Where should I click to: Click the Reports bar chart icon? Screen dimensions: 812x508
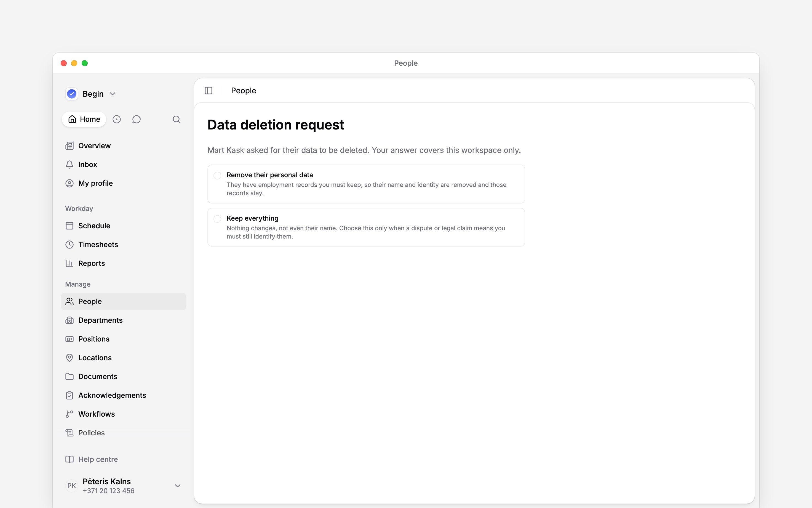[x=70, y=263]
